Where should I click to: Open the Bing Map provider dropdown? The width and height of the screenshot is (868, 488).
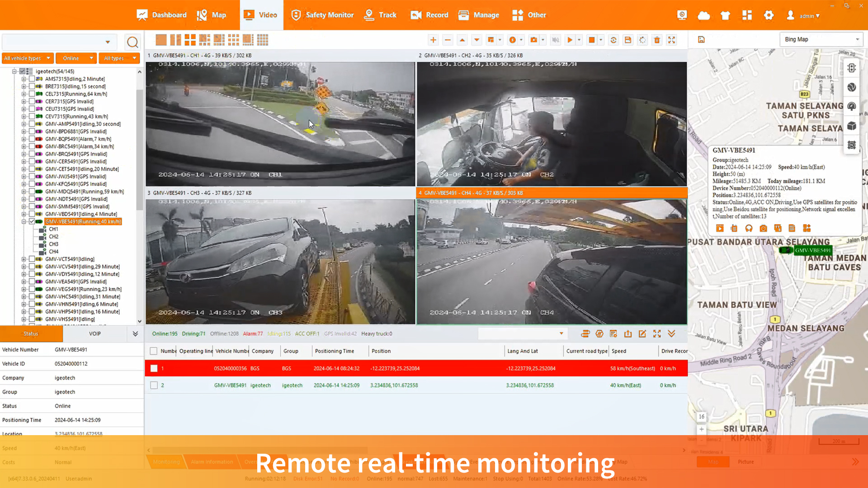821,39
